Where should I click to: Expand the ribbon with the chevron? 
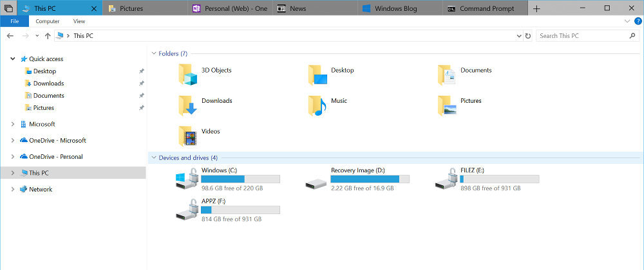[x=627, y=21]
